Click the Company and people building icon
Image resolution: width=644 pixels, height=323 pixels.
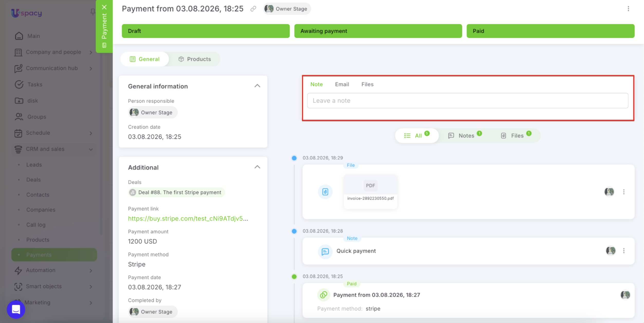coord(19,52)
